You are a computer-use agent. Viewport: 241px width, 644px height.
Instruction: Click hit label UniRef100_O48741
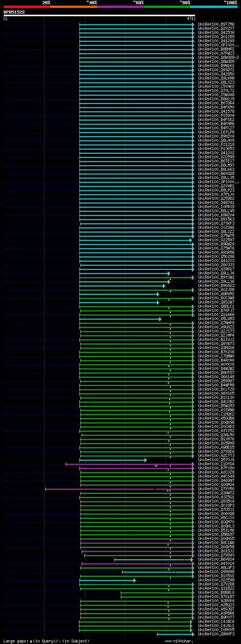pyautogui.click(x=216, y=202)
